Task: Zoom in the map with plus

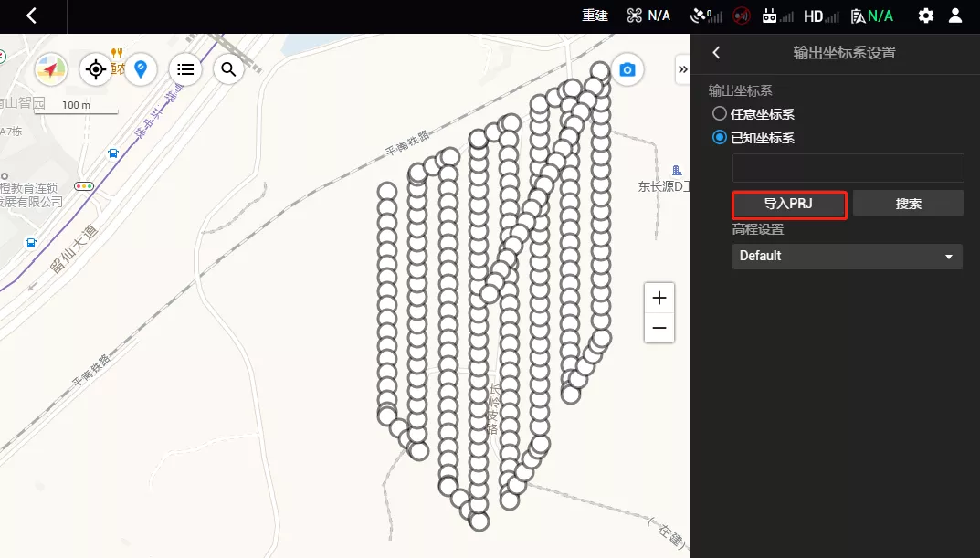Action: (x=659, y=298)
